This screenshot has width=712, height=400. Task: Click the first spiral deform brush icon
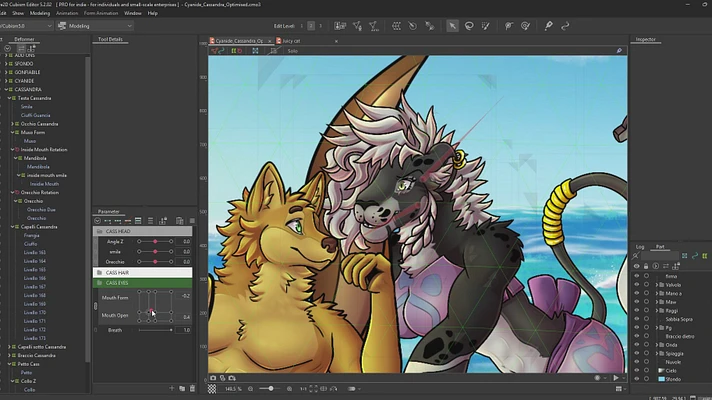(x=509, y=26)
